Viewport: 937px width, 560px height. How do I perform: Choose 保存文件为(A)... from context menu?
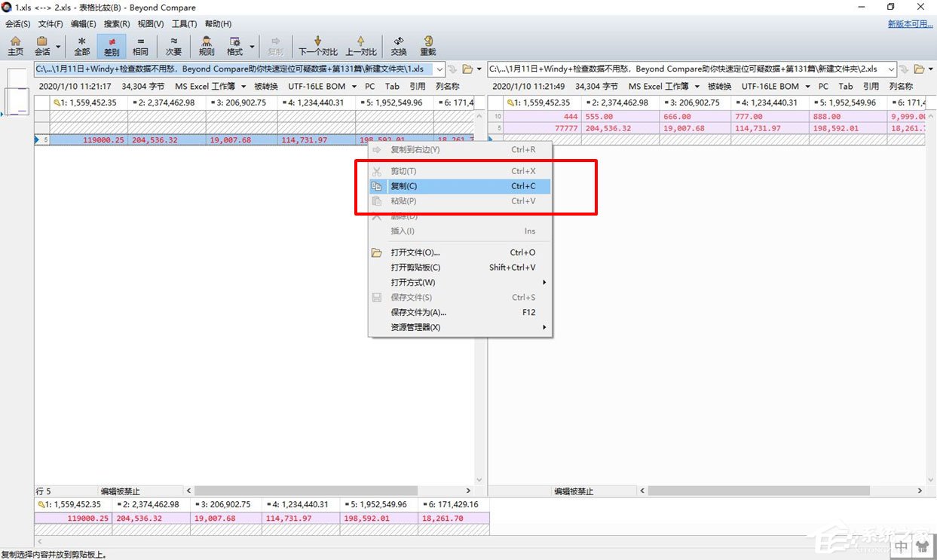click(x=418, y=312)
